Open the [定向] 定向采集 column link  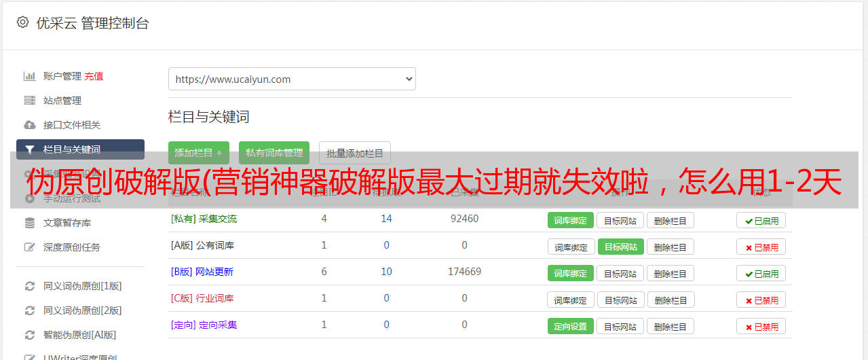click(204, 325)
